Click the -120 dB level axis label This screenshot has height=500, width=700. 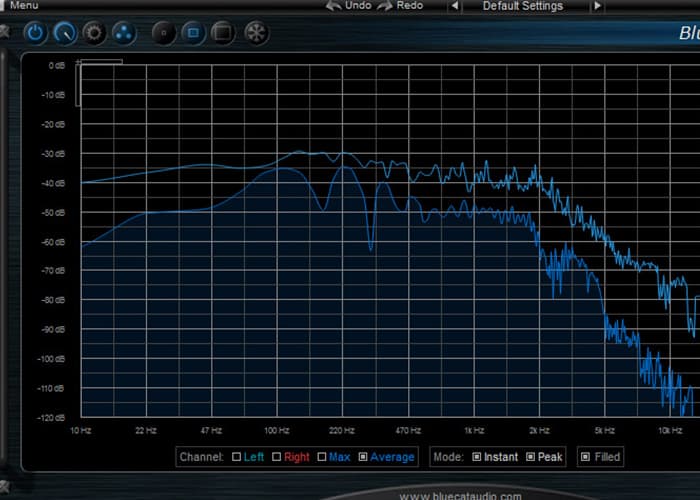pos(51,418)
